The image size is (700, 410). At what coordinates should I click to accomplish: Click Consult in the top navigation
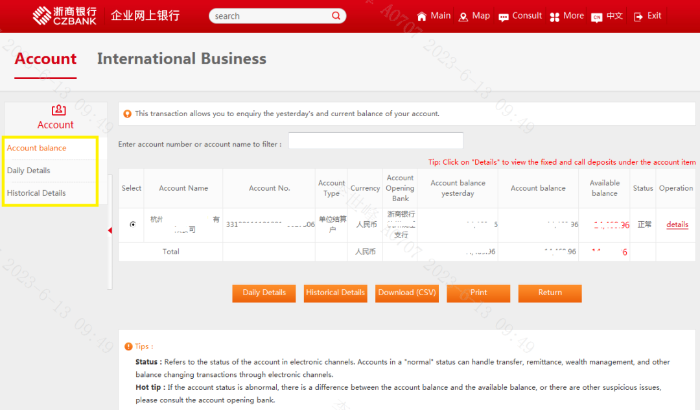pyautogui.click(x=527, y=16)
